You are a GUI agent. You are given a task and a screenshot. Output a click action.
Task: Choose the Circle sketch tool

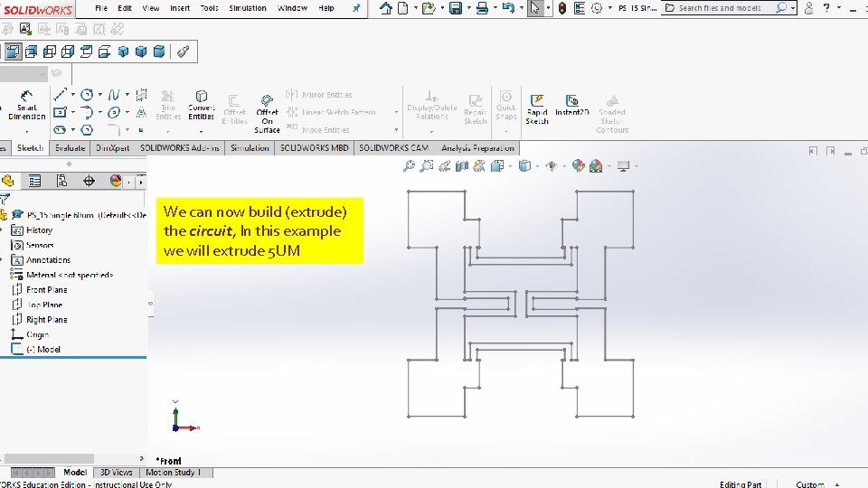click(x=87, y=95)
